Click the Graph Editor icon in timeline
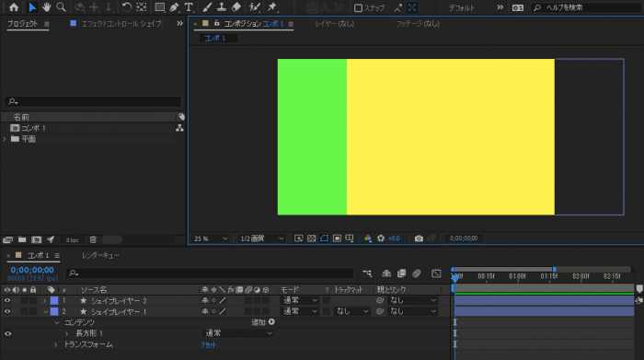Image resolution: width=644 pixels, height=360 pixels. 436,273
